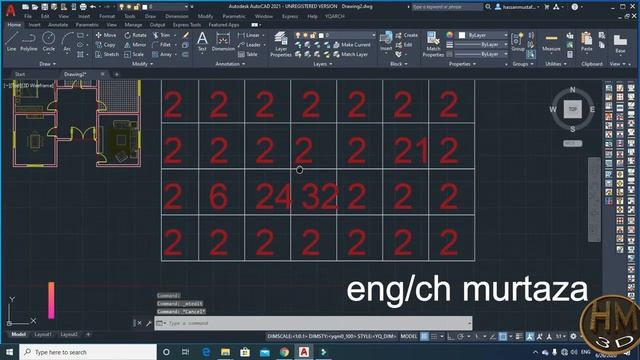
Task: Open the File menu
Action: coord(28,16)
